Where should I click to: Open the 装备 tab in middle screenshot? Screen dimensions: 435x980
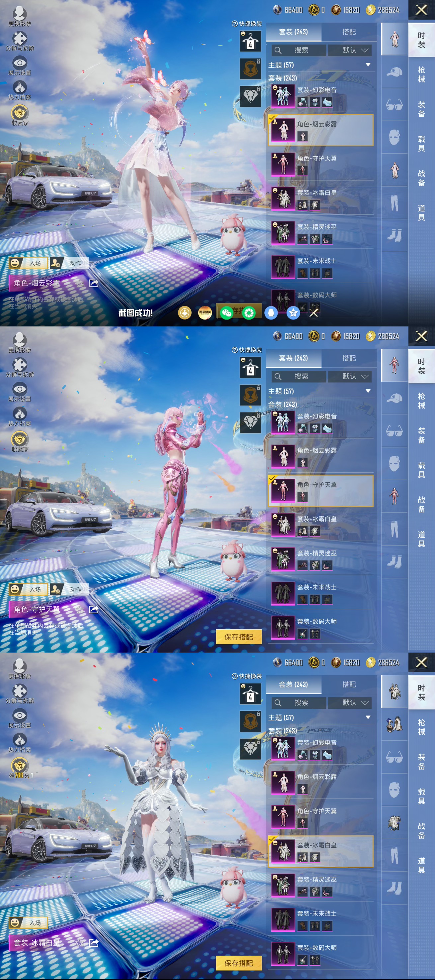pyautogui.click(x=422, y=435)
